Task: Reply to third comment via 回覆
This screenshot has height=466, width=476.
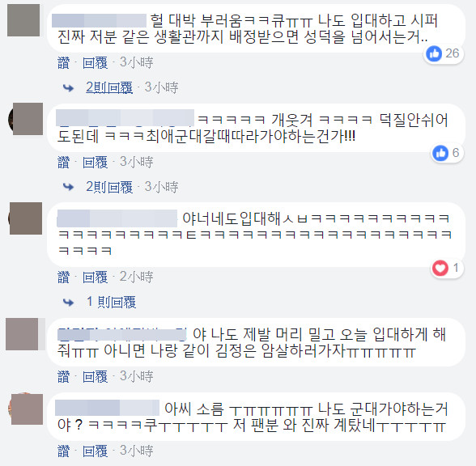Action: point(95,277)
